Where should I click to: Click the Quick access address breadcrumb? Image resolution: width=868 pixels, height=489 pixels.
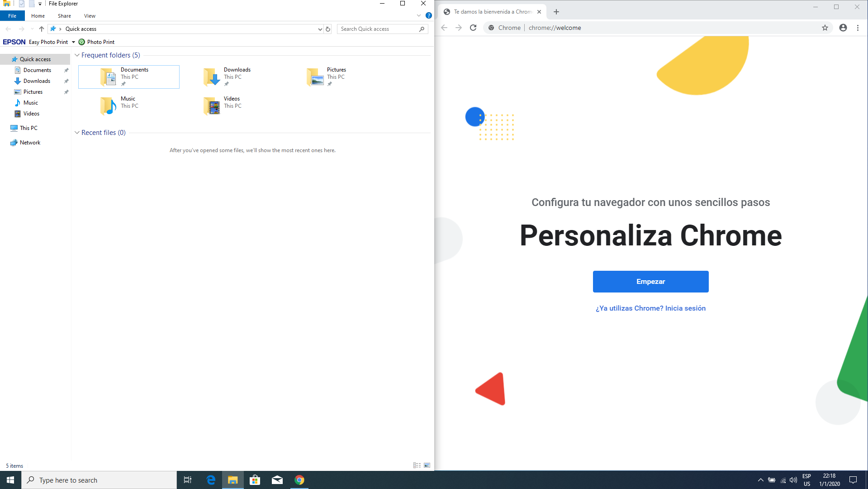pos(81,29)
